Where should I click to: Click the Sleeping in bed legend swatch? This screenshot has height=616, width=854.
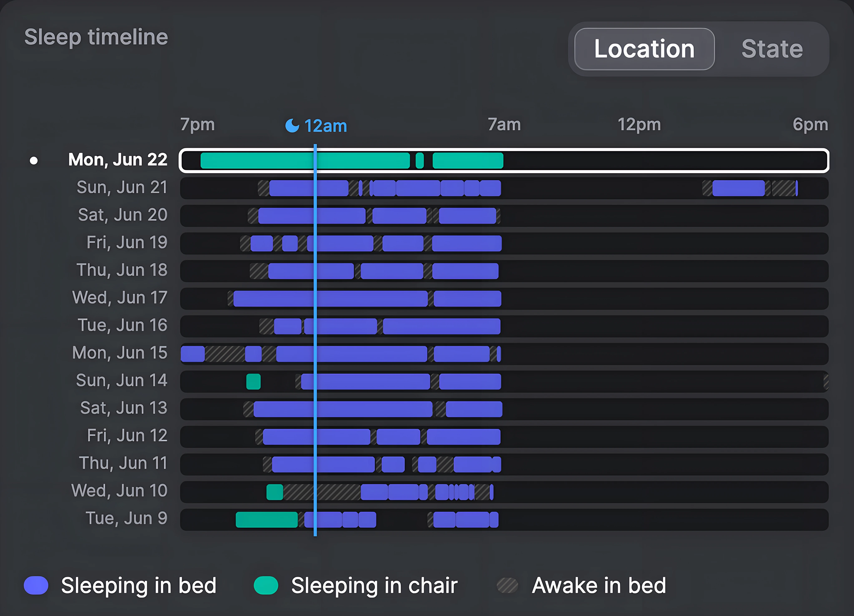(x=36, y=586)
